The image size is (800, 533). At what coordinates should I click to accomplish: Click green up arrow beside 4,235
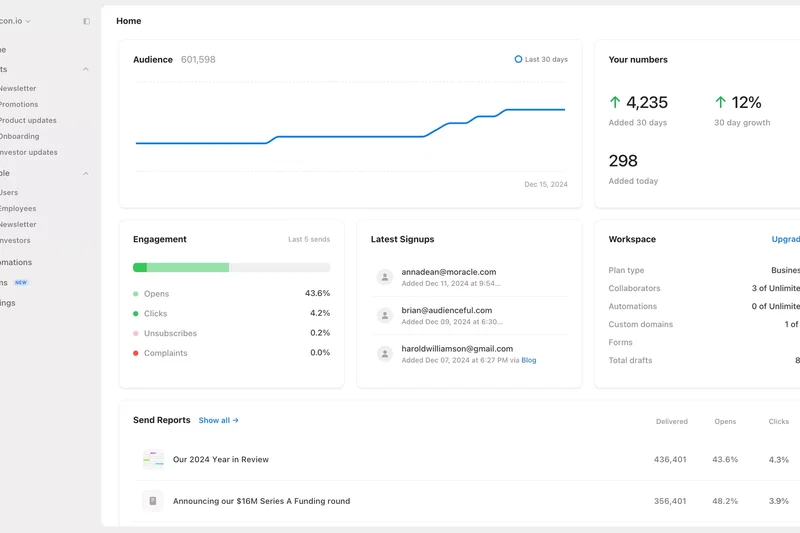[x=615, y=102]
